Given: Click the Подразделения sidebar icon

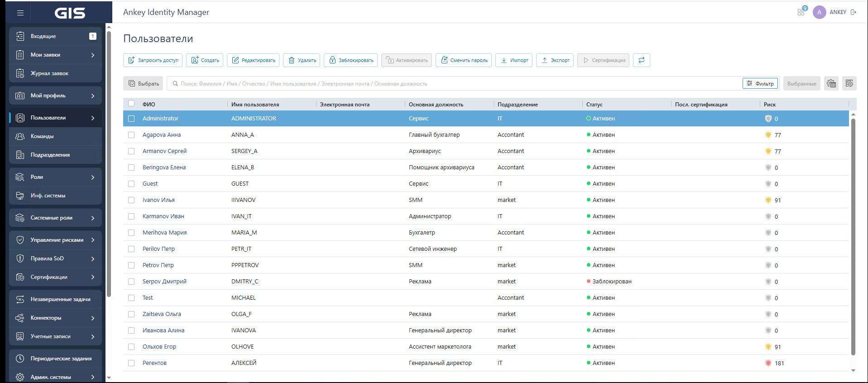Looking at the screenshot, I should point(20,155).
